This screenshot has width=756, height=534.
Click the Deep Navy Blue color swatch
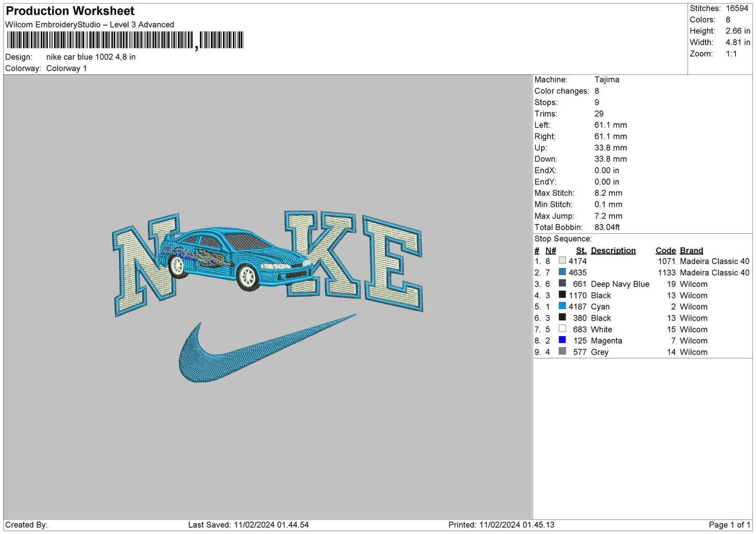click(x=562, y=283)
